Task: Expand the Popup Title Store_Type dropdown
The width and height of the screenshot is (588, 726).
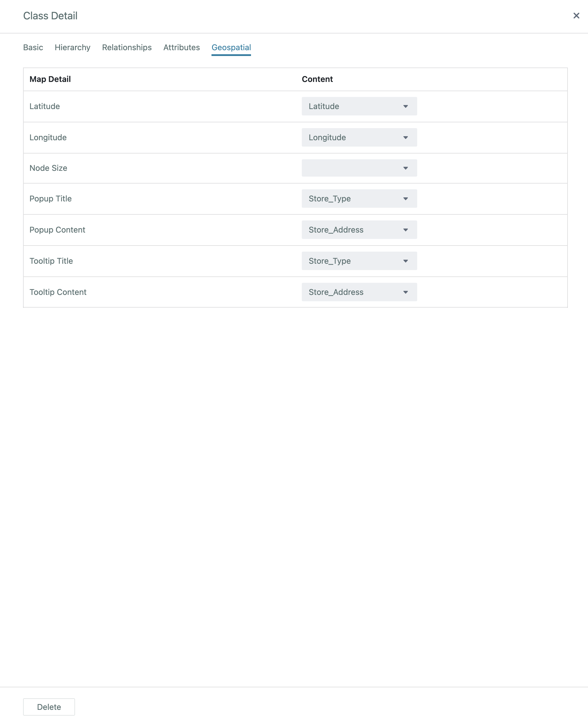Action: click(x=359, y=199)
